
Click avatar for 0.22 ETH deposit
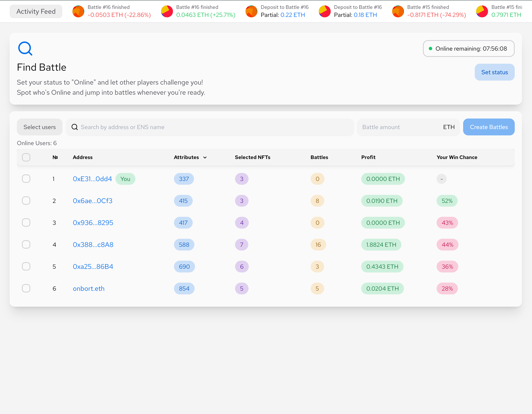point(251,11)
